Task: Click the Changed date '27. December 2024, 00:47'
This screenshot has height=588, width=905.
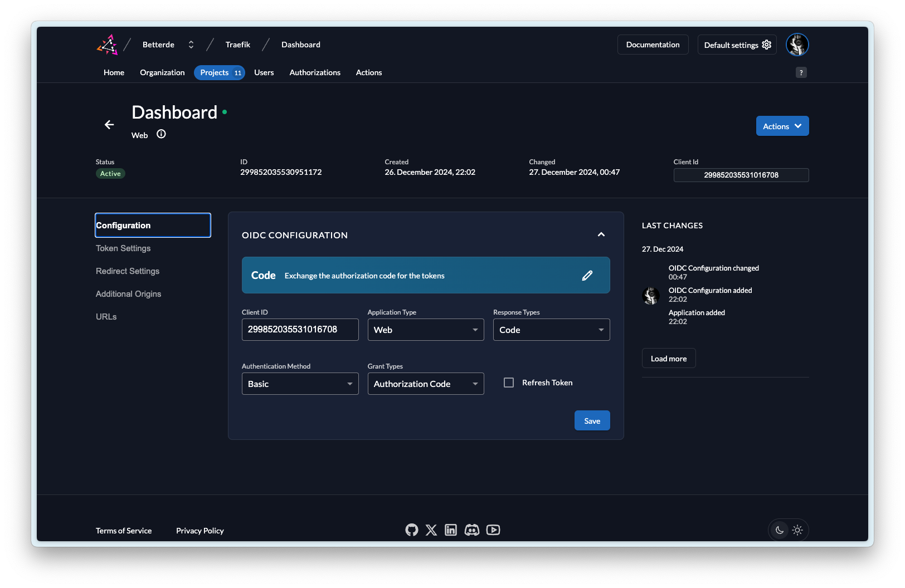Action: [x=574, y=172]
